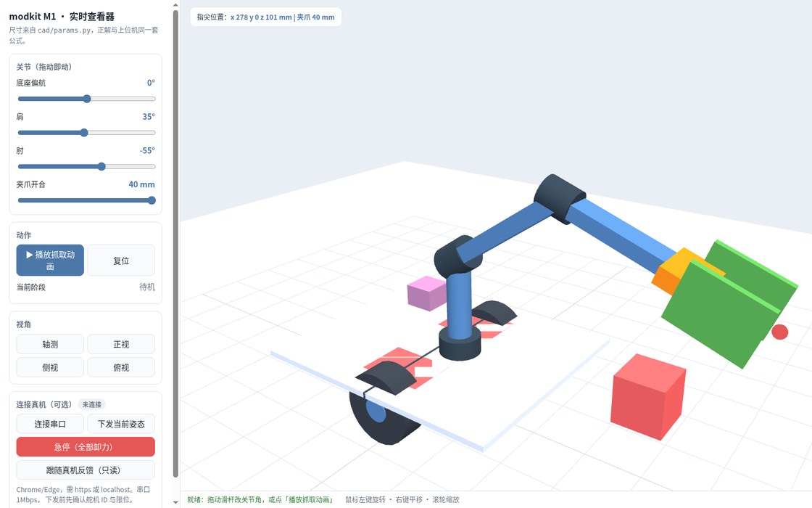The width and height of the screenshot is (812, 508).
Task: Click 跟随真机反馈（只读）button
Action: (86, 470)
